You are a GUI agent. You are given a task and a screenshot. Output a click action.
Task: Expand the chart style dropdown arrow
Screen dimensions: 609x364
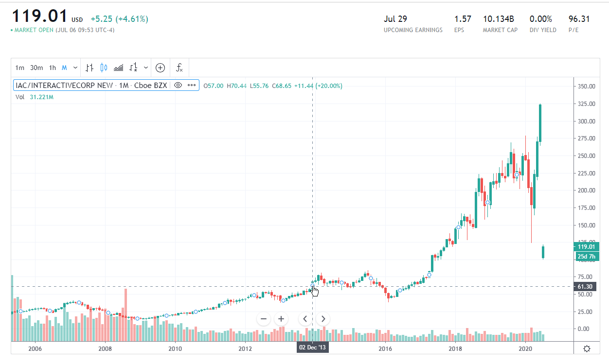(x=145, y=68)
